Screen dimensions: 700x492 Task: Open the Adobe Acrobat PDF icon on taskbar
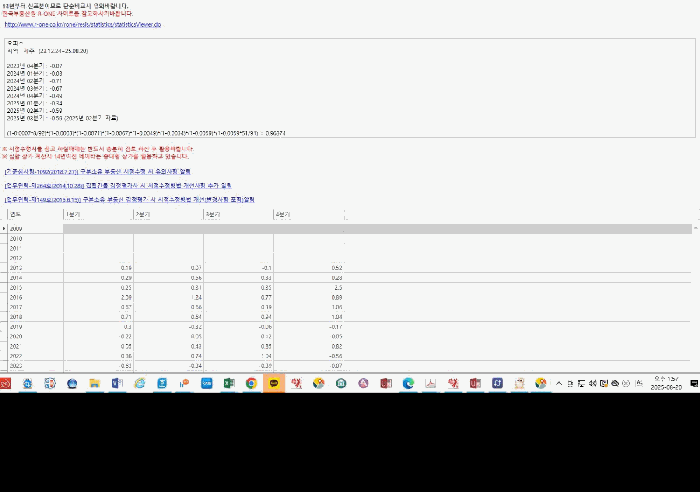tap(430, 384)
